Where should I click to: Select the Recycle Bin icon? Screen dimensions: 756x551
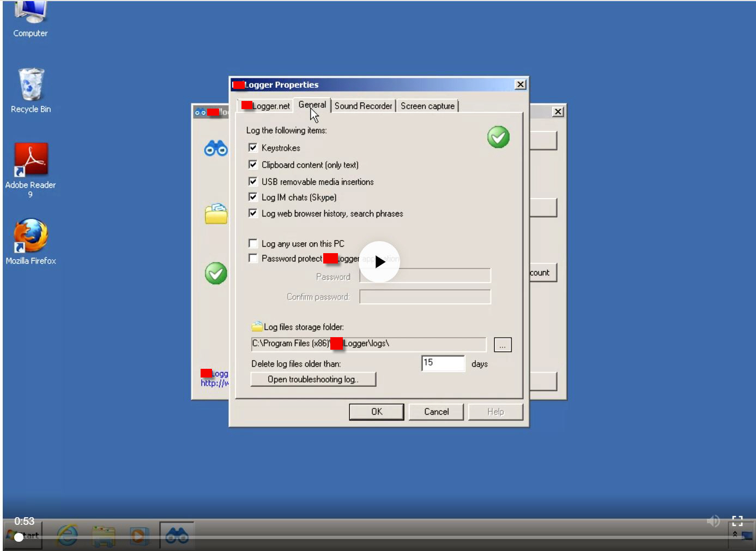pos(31,91)
